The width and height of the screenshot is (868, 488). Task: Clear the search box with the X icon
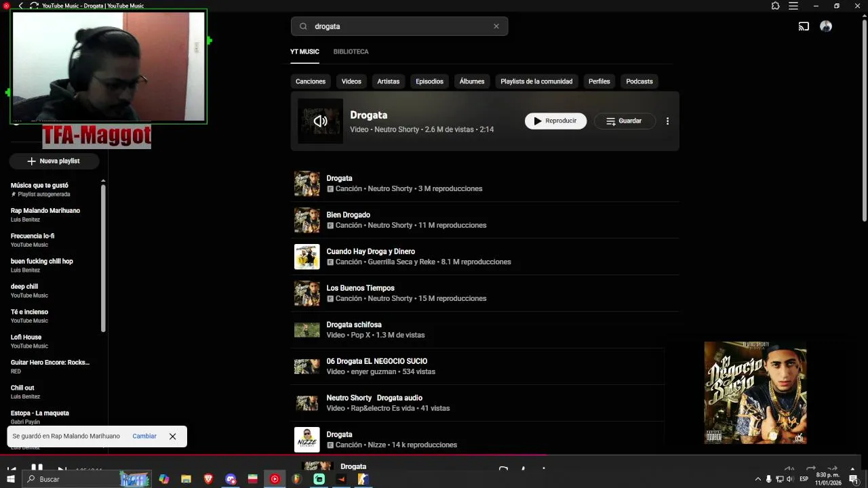pos(496,26)
